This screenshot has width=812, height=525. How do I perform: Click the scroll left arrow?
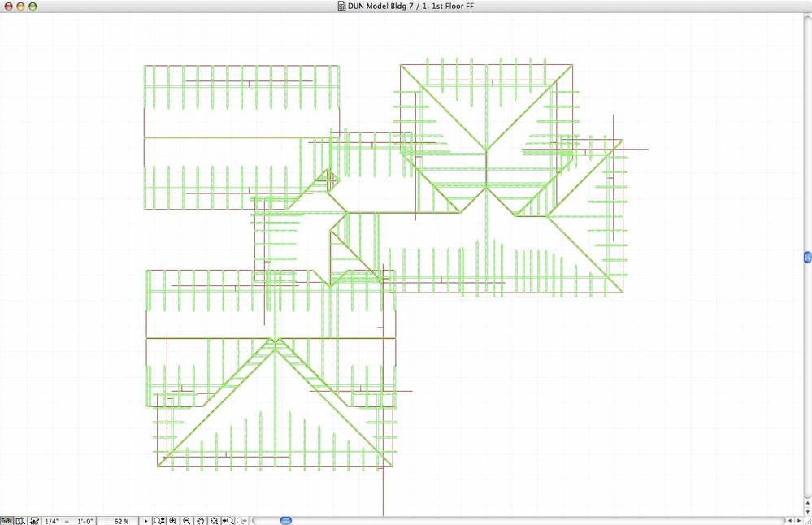(790, 520)
